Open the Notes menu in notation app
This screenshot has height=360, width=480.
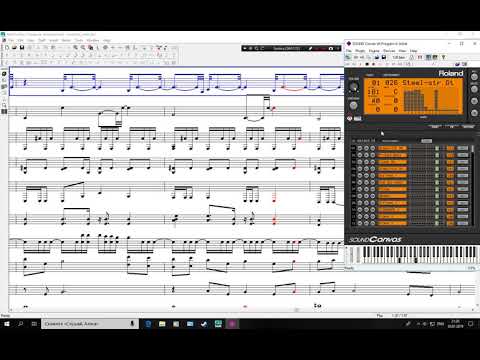(66, 40)
